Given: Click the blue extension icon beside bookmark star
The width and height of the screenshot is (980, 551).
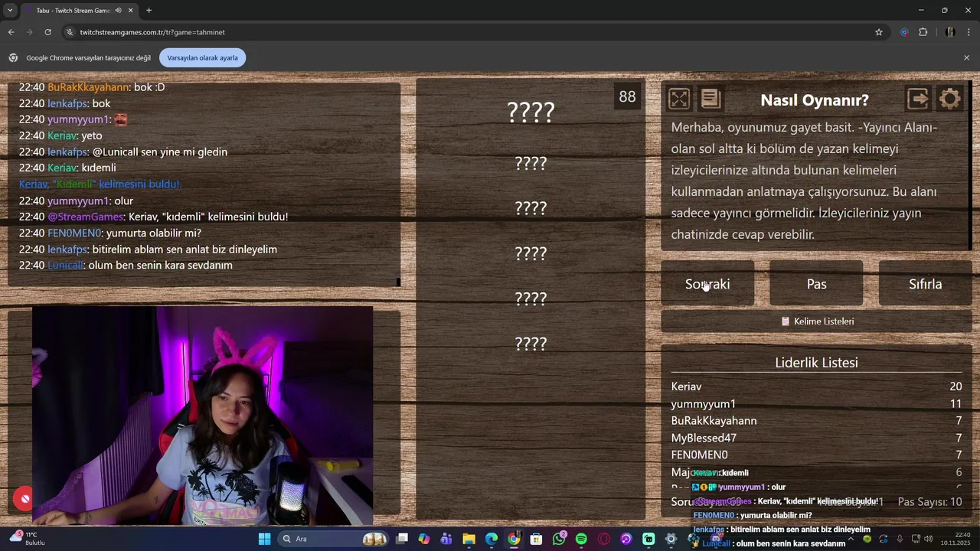Looking at the screenshot, I should tap(904, 32).
